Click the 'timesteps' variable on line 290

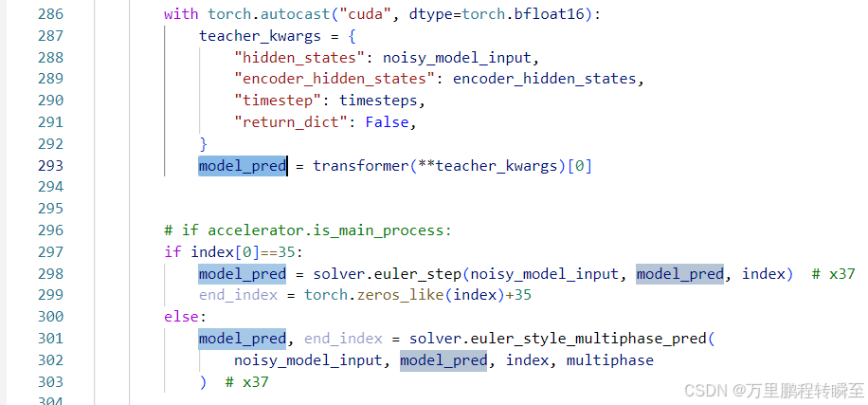click(378, 101)
